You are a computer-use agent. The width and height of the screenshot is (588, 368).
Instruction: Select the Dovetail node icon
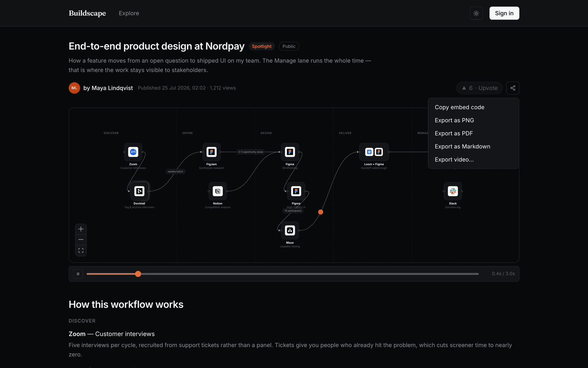pyautogui.click(x=139, y=191)
